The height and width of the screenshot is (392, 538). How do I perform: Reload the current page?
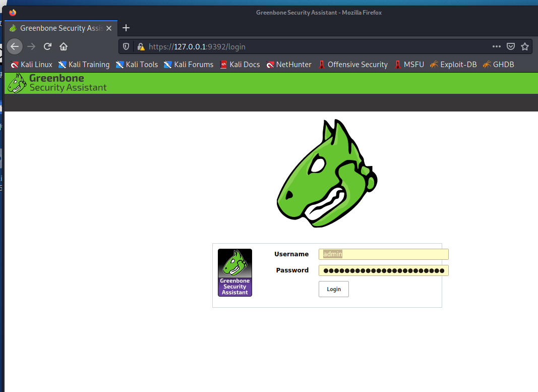(x=47, y=47)
